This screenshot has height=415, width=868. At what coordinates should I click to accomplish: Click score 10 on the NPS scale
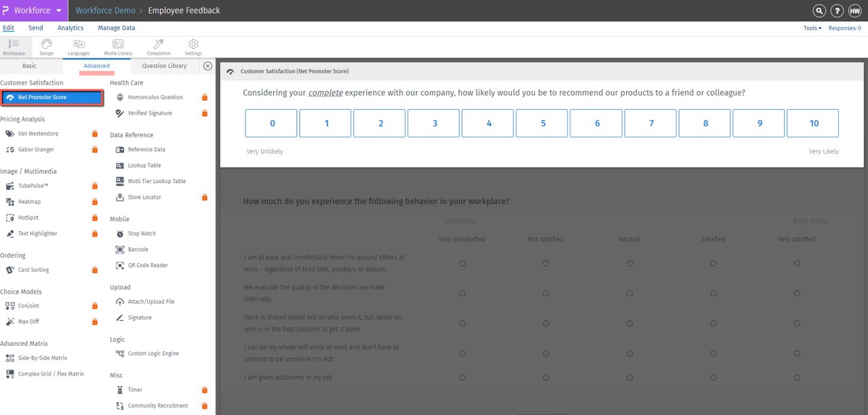point(812,123)
